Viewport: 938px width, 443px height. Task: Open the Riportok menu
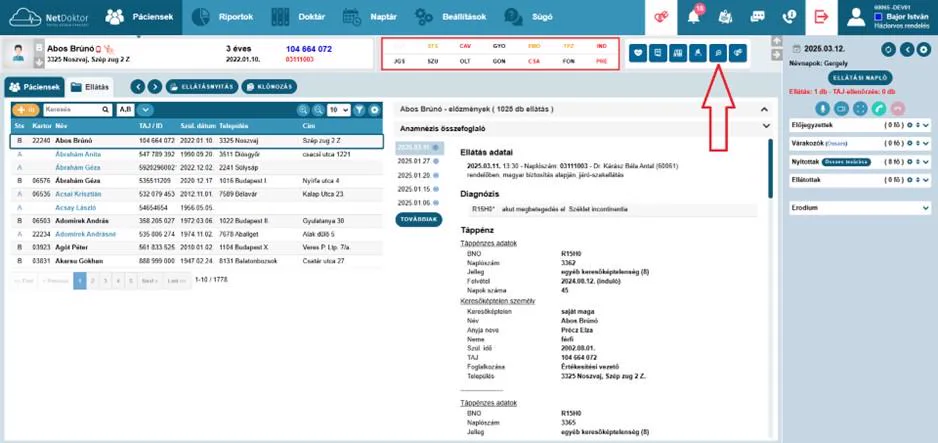223,17
